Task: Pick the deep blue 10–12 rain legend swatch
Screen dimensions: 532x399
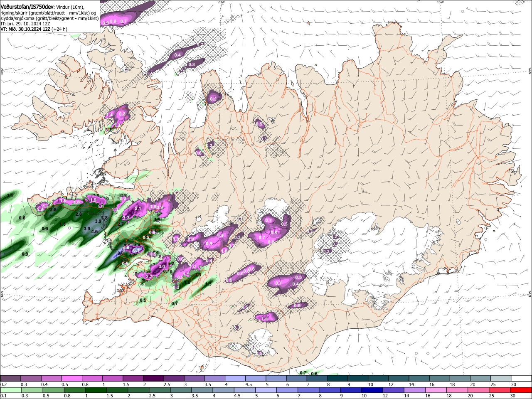Action: tap(372, 390)
